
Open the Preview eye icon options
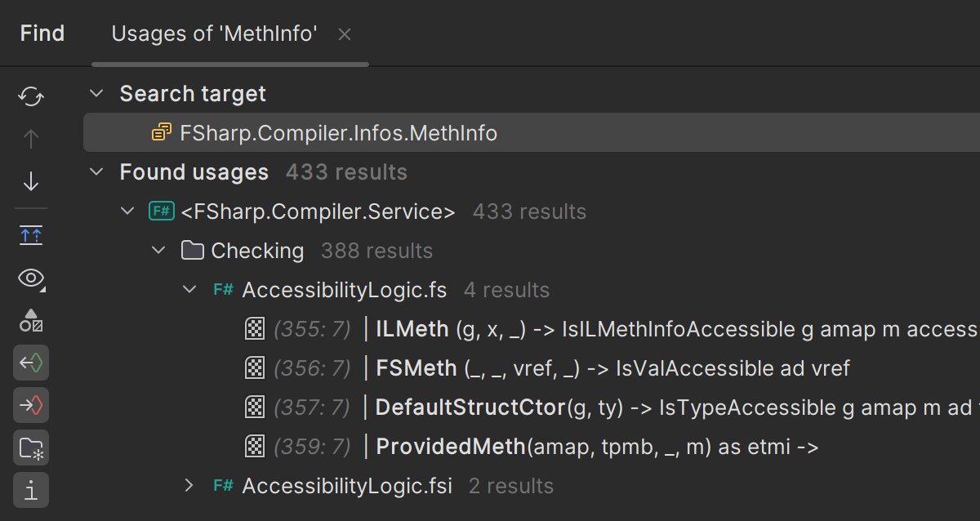[31, 278]
